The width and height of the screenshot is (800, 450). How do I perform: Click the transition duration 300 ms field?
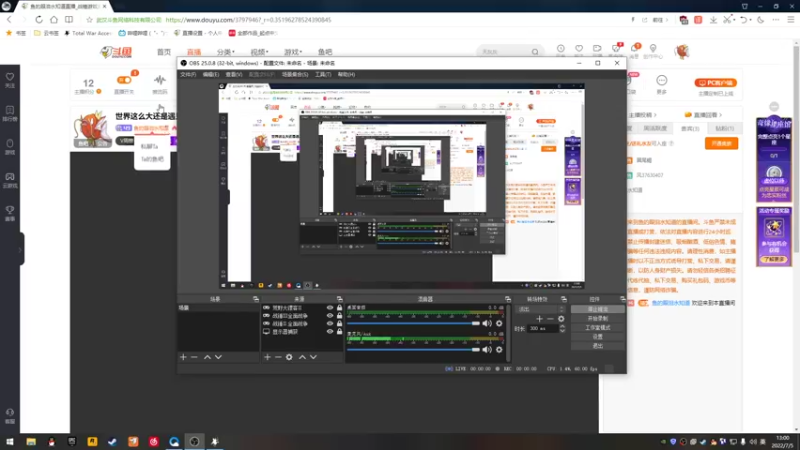coord(543,329)
